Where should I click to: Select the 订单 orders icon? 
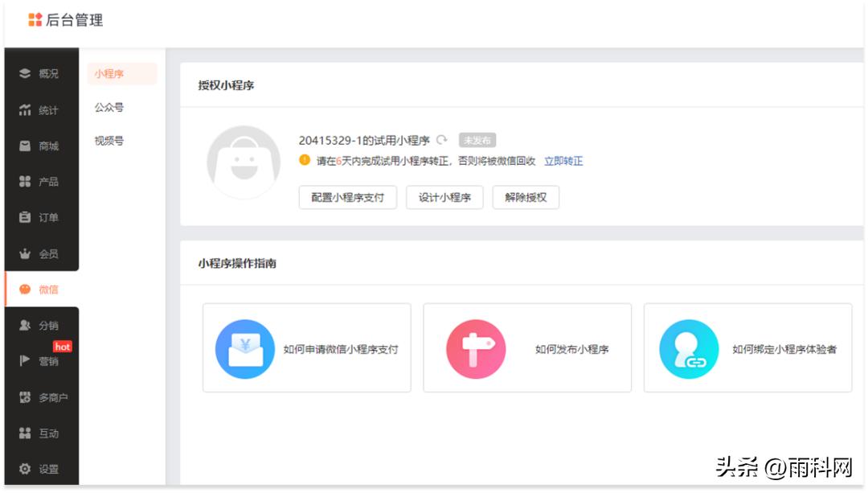(x=27, y=217)
